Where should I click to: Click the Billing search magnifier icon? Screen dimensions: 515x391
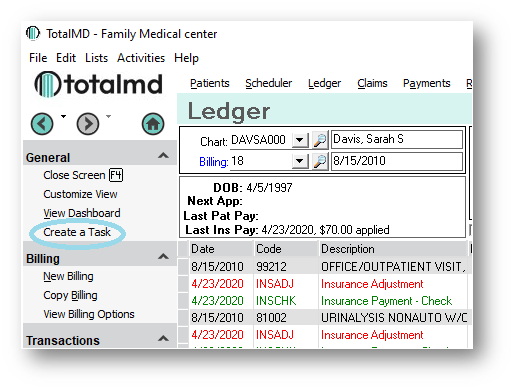tap(320, 162)
